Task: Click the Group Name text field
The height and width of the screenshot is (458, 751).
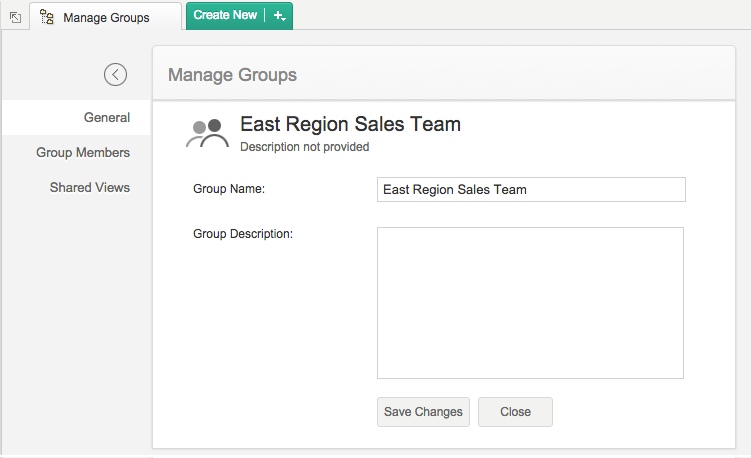Action: click(531, 189)
